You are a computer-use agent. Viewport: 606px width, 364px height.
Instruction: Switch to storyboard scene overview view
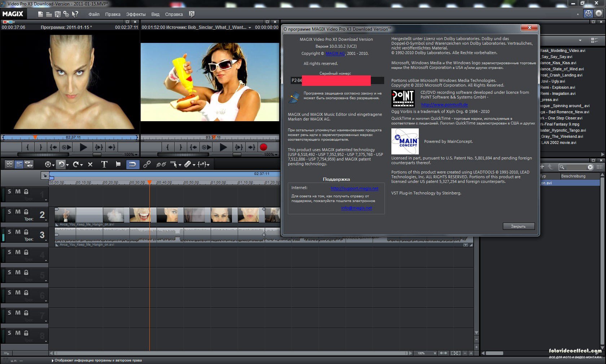[10, 164]
